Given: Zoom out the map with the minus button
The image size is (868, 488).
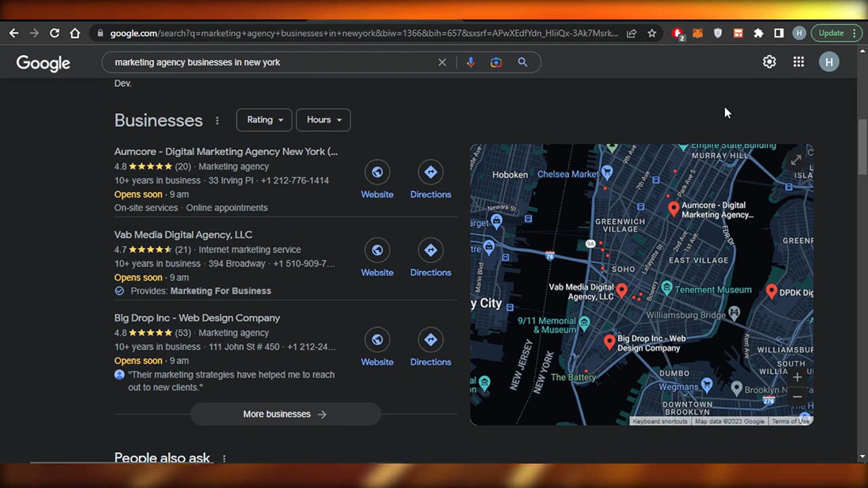Looking at the screenshot, I should [797, 397].
